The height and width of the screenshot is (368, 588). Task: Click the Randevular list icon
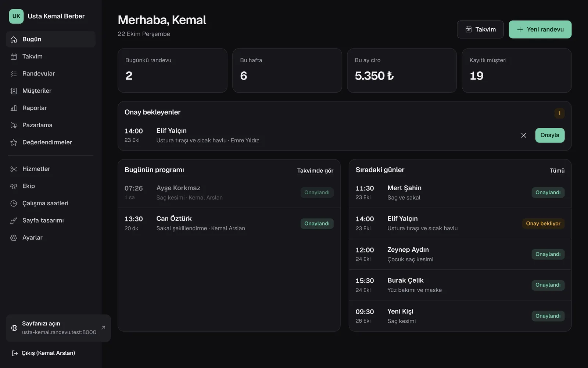click(14, 74)
